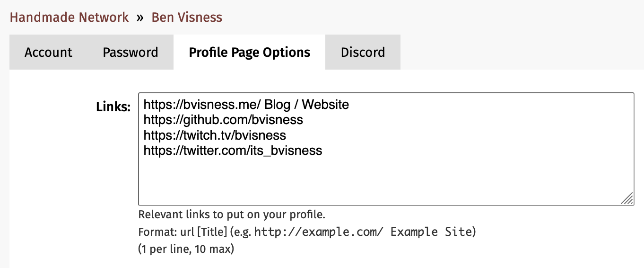Click blank space inside Links textarea
This screenshot has width=644, height=268.
point(378,180)
